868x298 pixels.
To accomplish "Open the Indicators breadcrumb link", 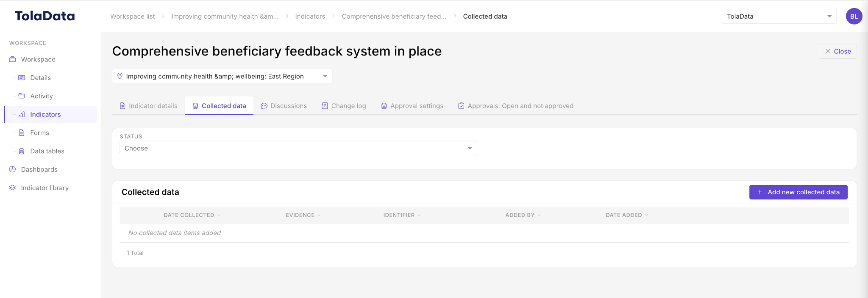I will pyautogui.click(x=310, y=17).
